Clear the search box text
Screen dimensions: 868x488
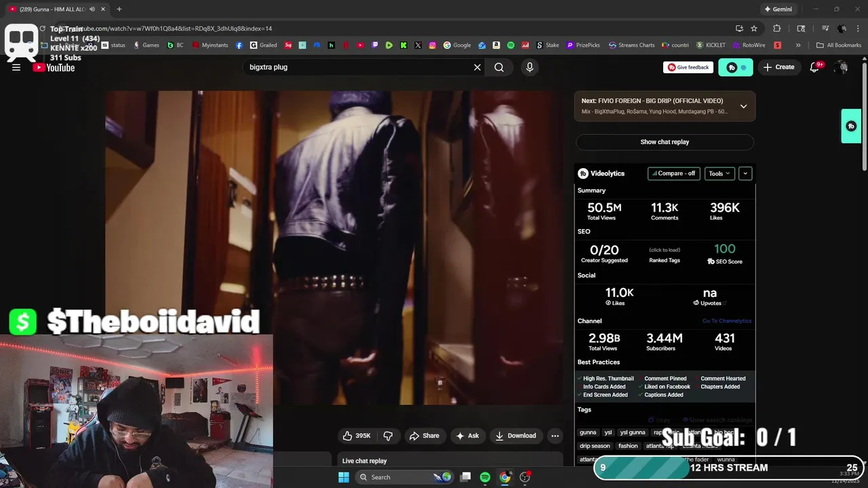(x=477, y=67)
